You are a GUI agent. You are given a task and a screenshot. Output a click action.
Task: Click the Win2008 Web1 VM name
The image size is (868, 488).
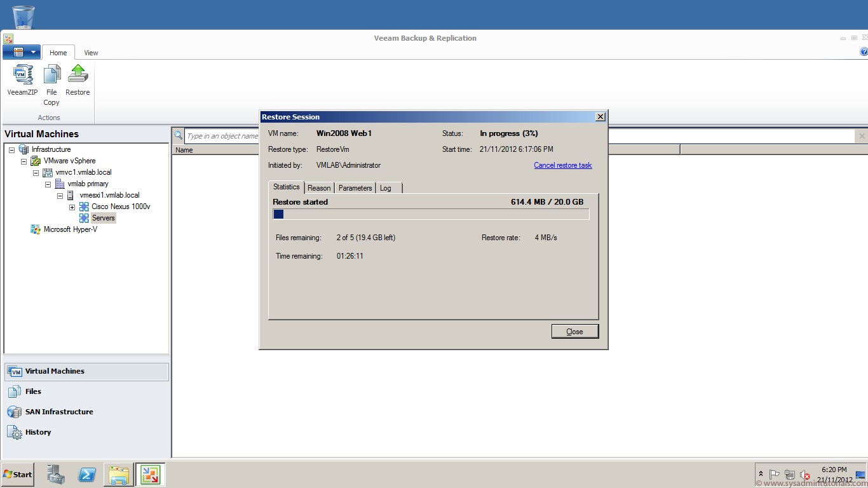[344, 133]
